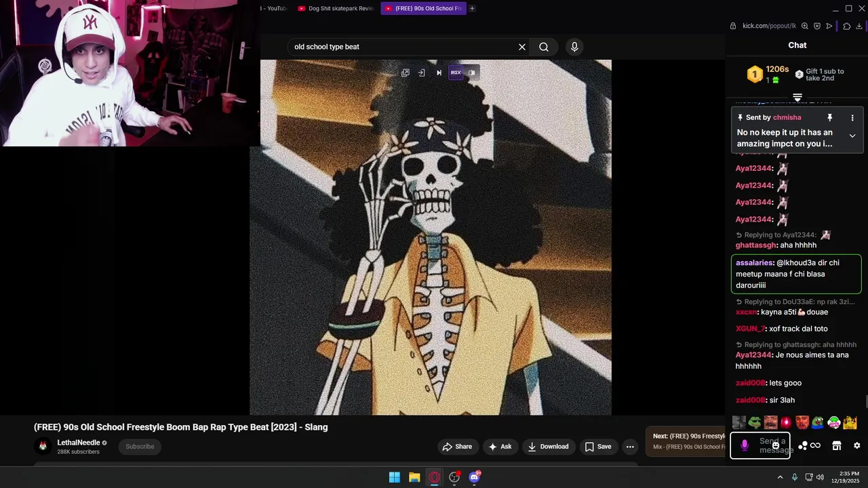This screenshot has width=868, height=488.
Task: Click the YouTube search magnifier button
Action: coord(544,47)
